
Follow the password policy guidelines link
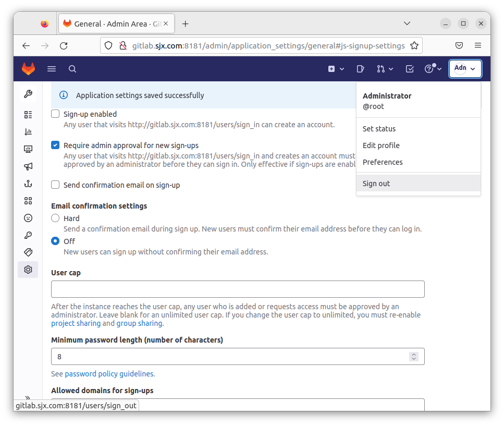click(x=109, y=374)
